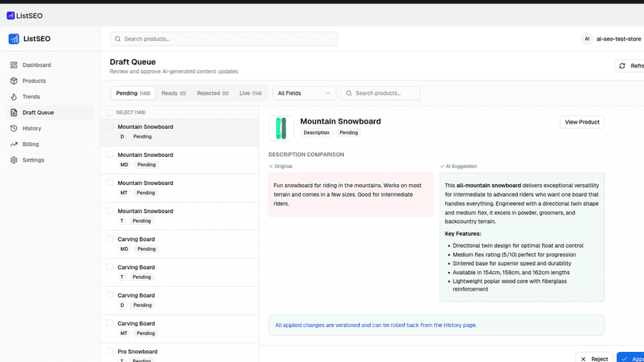Open the ai-seo-test-store account name

[618, 39]
